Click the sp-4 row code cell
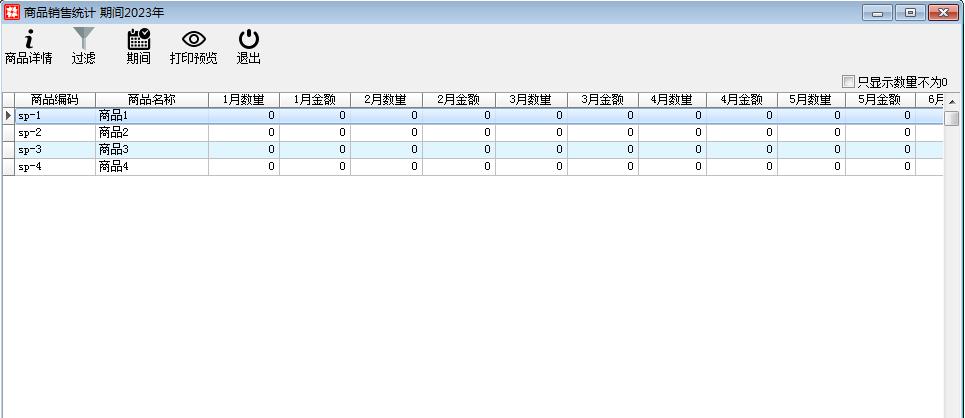 55,167
